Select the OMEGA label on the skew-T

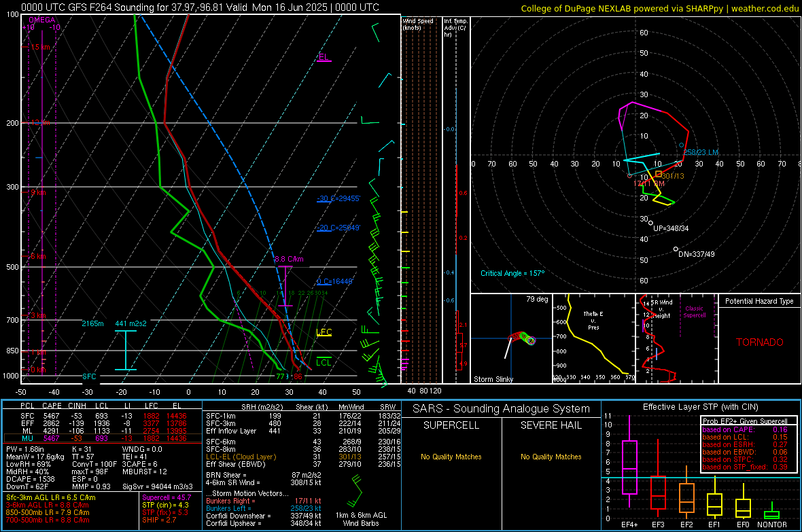coord(42,20)
